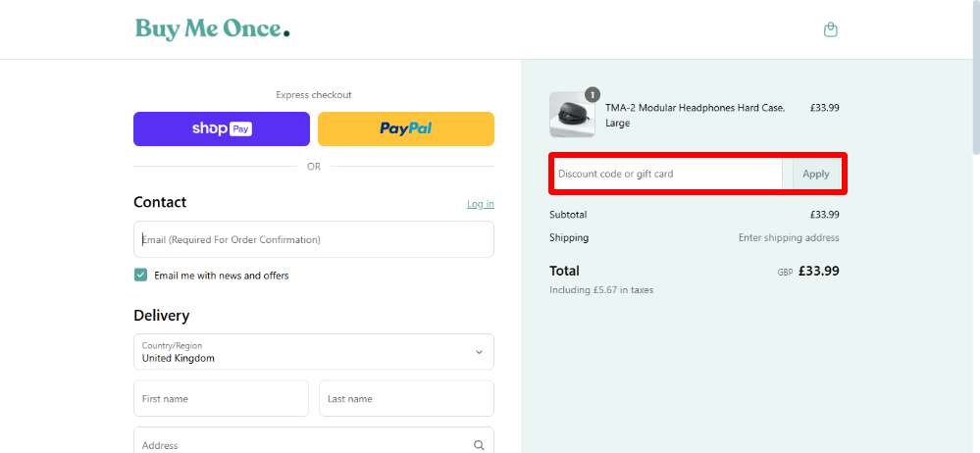Screen dimensions: 980x453
Task: Apply the discount code
Action: [815, 174]
